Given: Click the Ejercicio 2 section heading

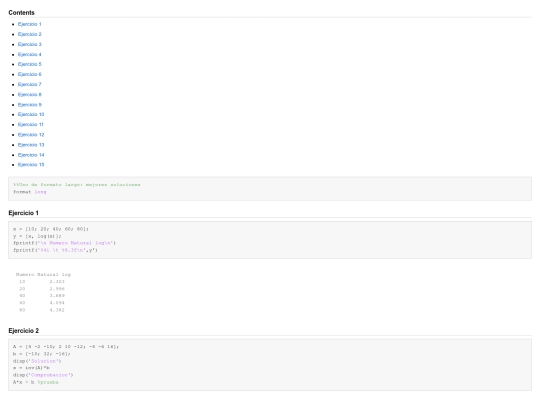Looking at the screenshot, I should (23, 331).
